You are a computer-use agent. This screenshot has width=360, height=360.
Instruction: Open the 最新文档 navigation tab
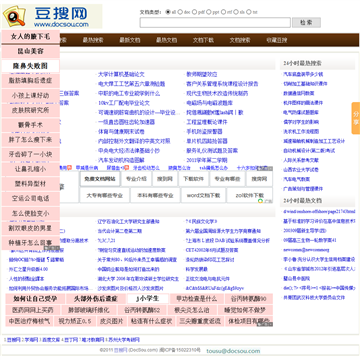[x=130, y=40]
